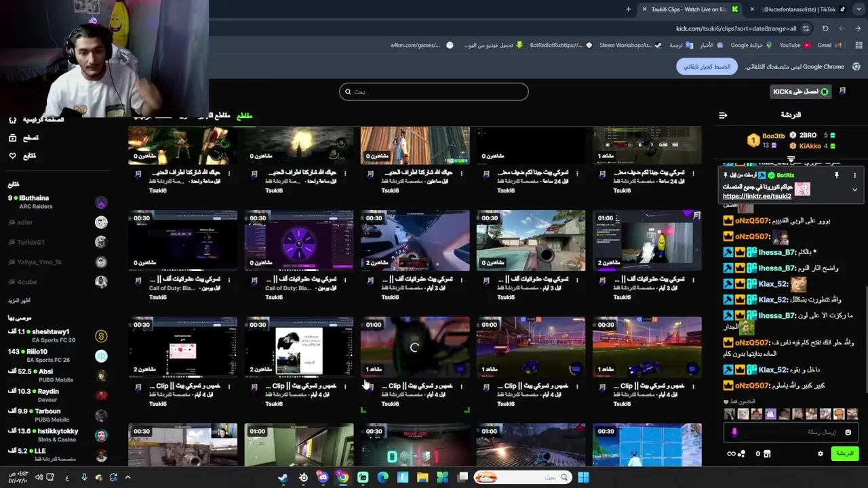This screenshot has height=488, width=868.
Task: Open File Explorer from the taskbar
Action: tap(422, 477)
